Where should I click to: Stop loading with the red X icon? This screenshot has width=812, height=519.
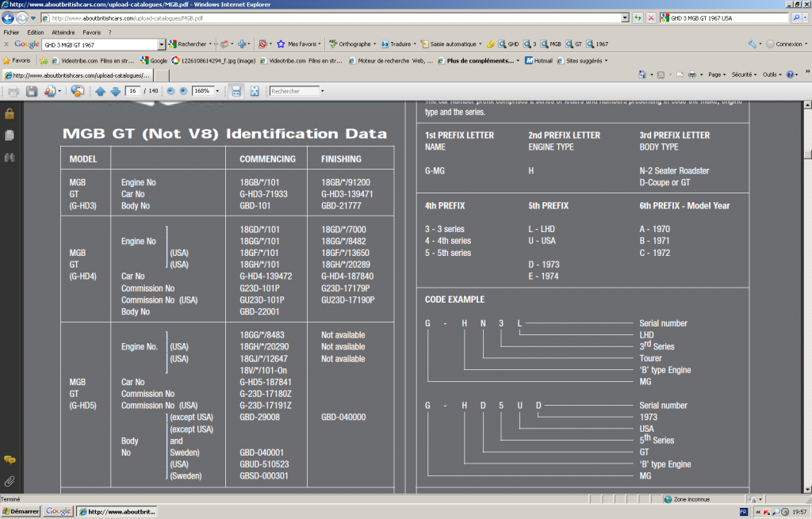651,18
